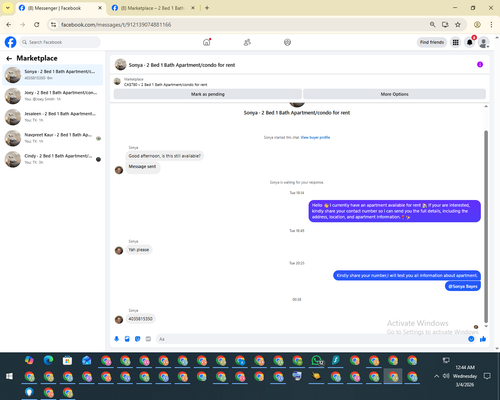Open the notifications bell icon

[470, 42]
